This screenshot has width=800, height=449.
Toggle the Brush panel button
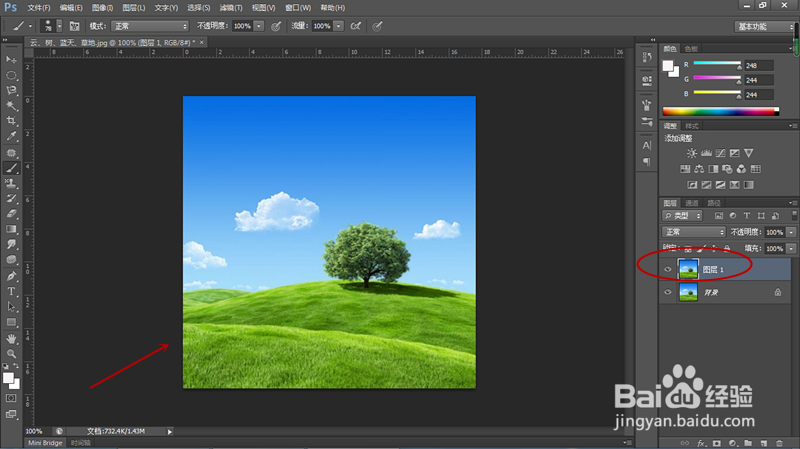coord(74,26)
